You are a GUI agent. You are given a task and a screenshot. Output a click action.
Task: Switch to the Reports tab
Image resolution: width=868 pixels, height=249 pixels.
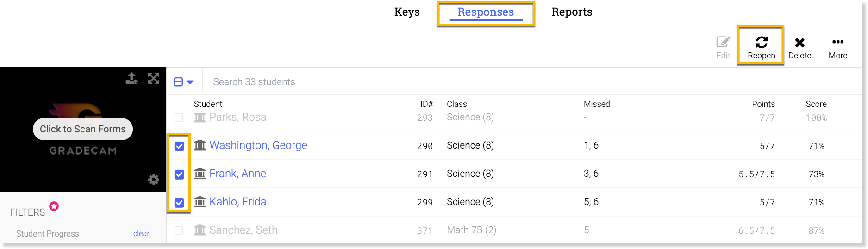[572, 12]
